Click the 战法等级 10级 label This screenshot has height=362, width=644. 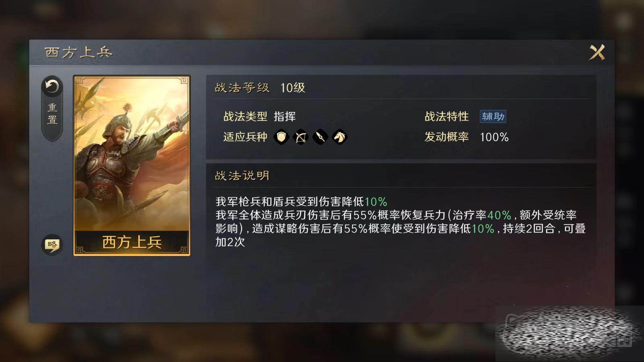(260, 88)
